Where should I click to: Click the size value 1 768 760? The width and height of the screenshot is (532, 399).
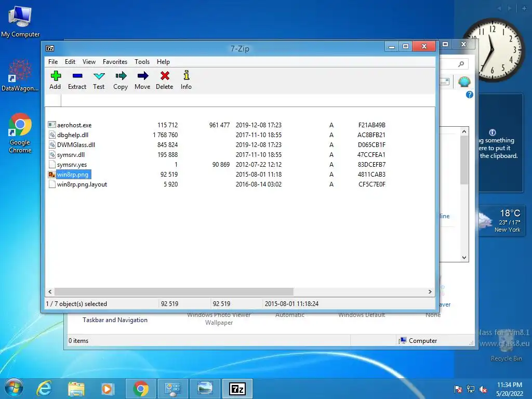[165, 135]
